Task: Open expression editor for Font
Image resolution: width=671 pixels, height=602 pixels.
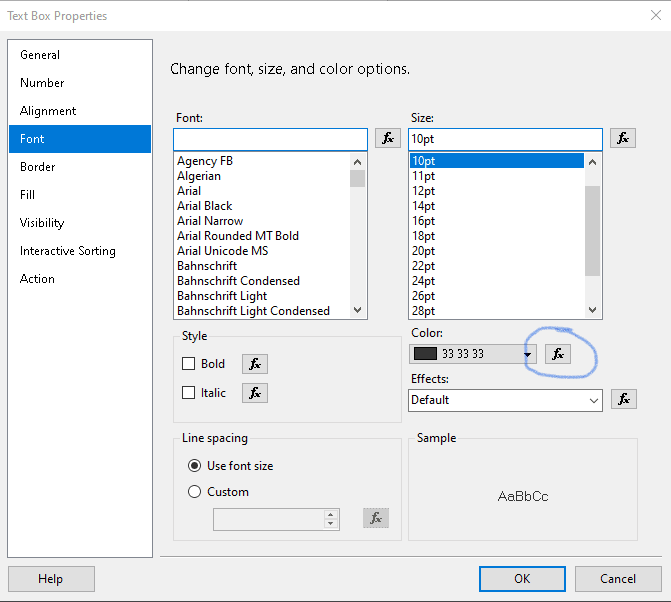Action: click(x=388, y=138)
